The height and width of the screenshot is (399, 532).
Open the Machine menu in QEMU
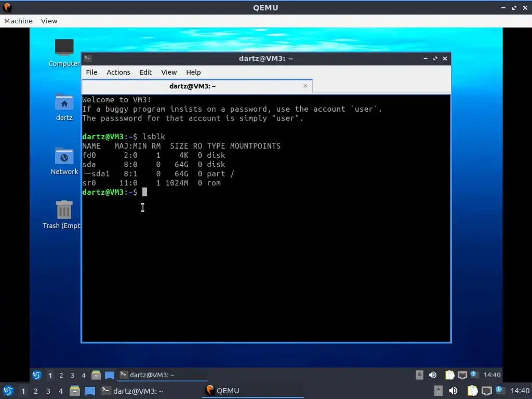[18, 21]
